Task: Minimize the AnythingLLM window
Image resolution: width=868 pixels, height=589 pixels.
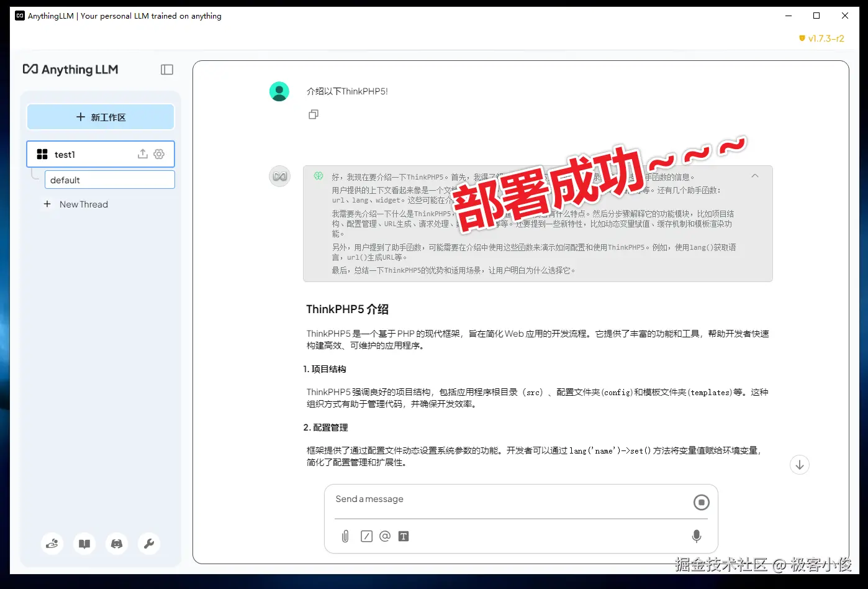Action: 789,16
